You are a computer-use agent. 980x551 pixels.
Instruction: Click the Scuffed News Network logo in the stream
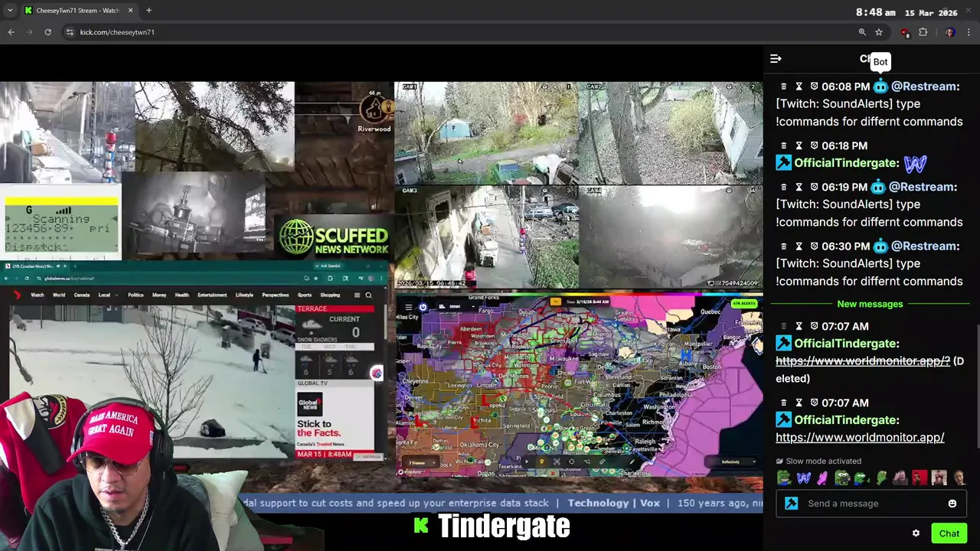coord(334,238)
